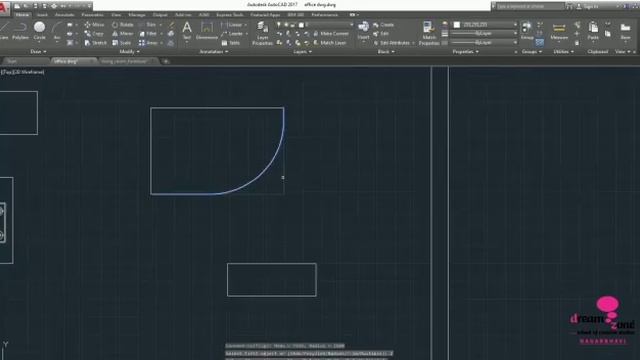The image size is (640, 360).
Task: Expand the Annotation panel
Action: tap(213, 52)
